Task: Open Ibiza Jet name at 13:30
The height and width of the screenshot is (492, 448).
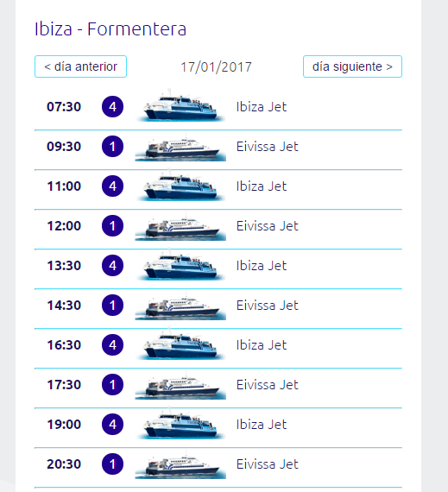Action: [x=262, y=266]
